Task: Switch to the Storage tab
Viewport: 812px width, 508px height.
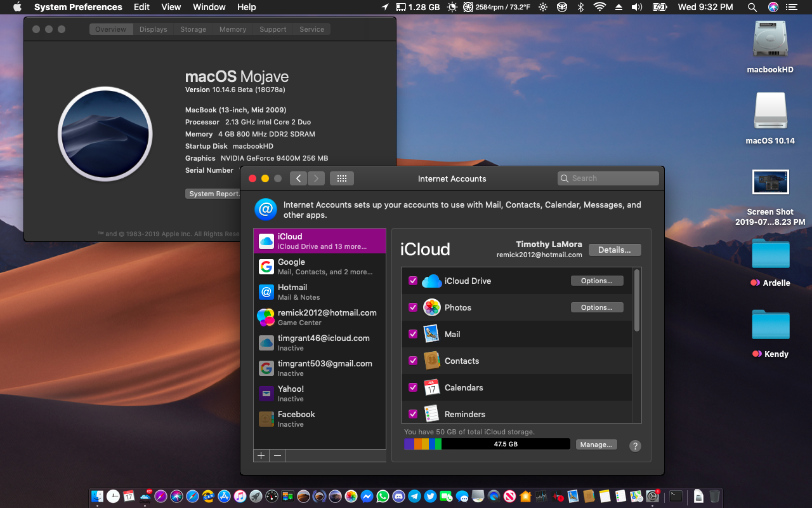Action: [x=193, y=29]
